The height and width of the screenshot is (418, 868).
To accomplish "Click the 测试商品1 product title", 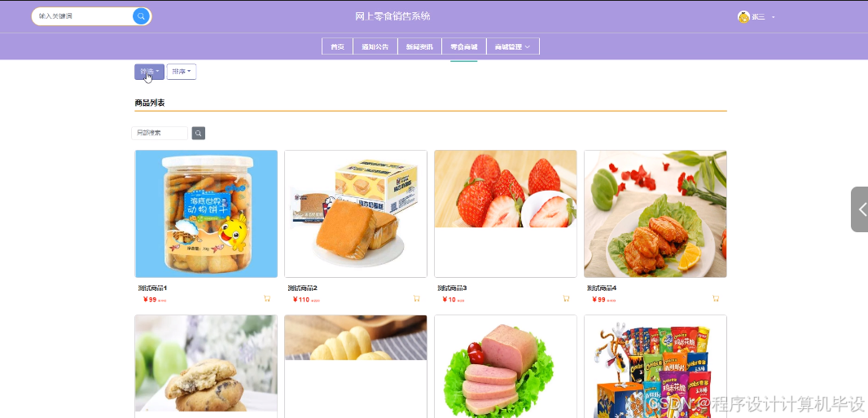I will pyautogui.click(x=152, y=288).
